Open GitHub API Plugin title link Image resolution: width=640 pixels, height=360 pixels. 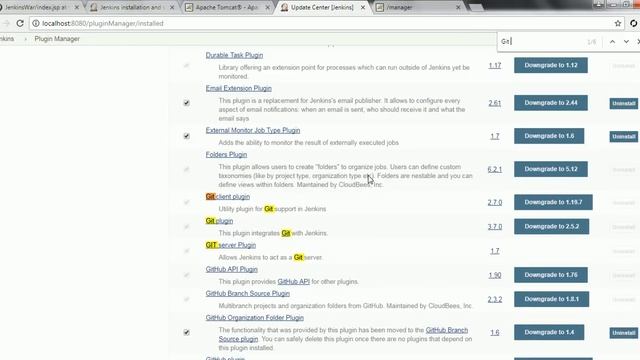pyautogui.click(x=231, y=269)
